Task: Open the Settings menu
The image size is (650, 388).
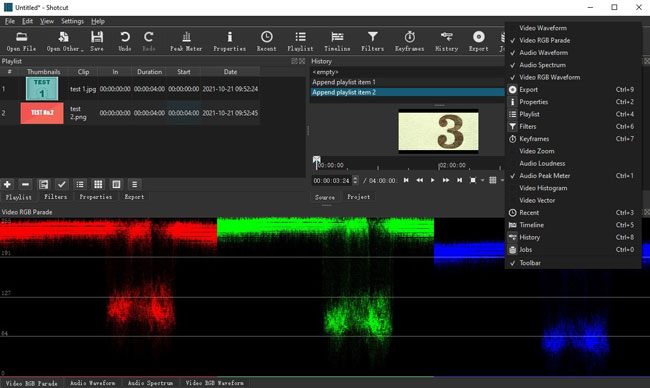Action: pos(72,21)
